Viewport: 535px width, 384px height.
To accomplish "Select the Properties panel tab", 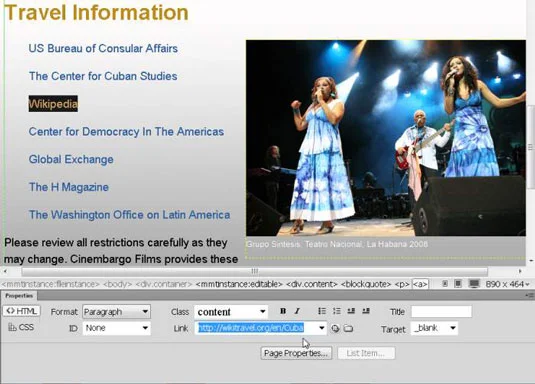I will tap(19, 296).
